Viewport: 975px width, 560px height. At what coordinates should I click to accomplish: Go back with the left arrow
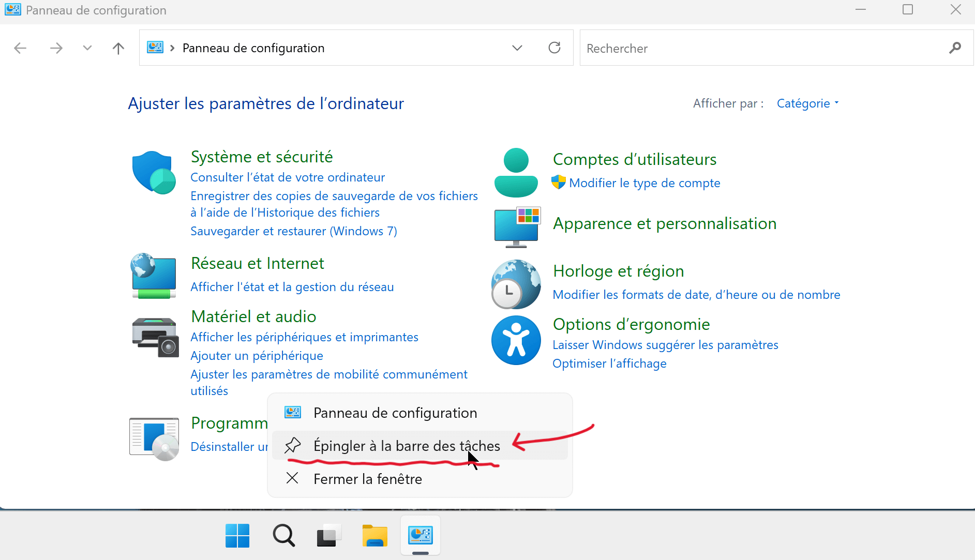click(x=20, y=48)
